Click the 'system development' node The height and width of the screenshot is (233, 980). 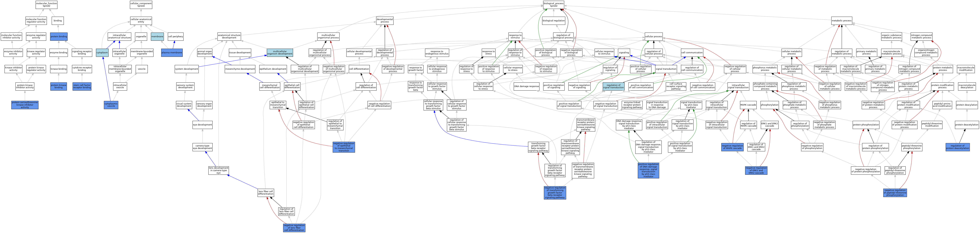pos(186,69)
